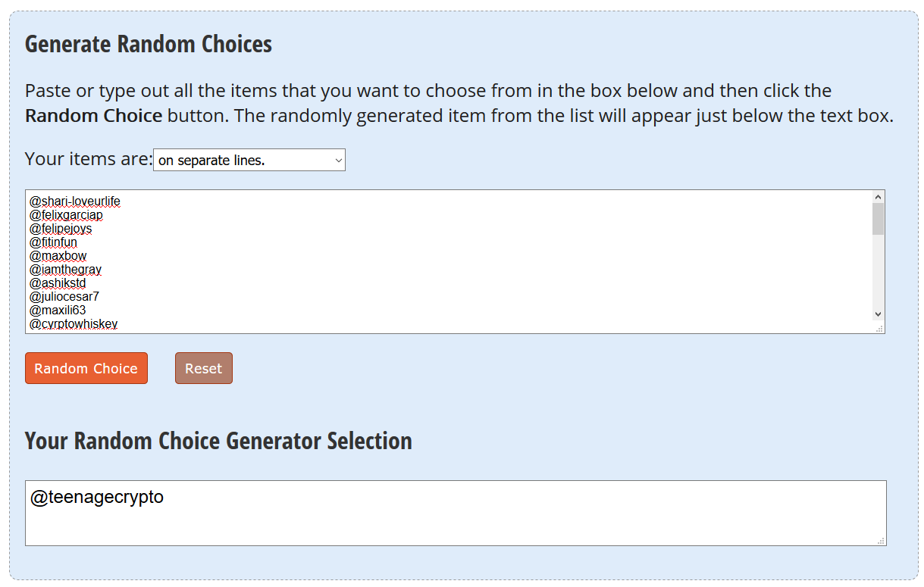
Task: Click the textarea scroll down arrow
Action: pyautogui.click(x=878, y=314)
